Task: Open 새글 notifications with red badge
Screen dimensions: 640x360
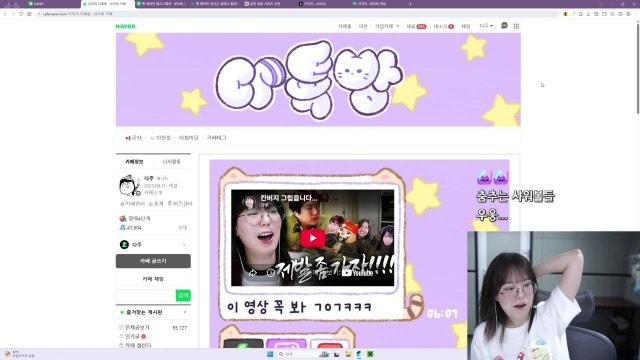Action: [416, 26]
